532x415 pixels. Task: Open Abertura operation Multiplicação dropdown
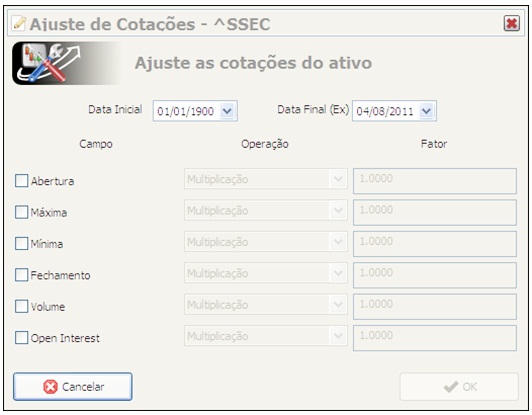(266, 179)
